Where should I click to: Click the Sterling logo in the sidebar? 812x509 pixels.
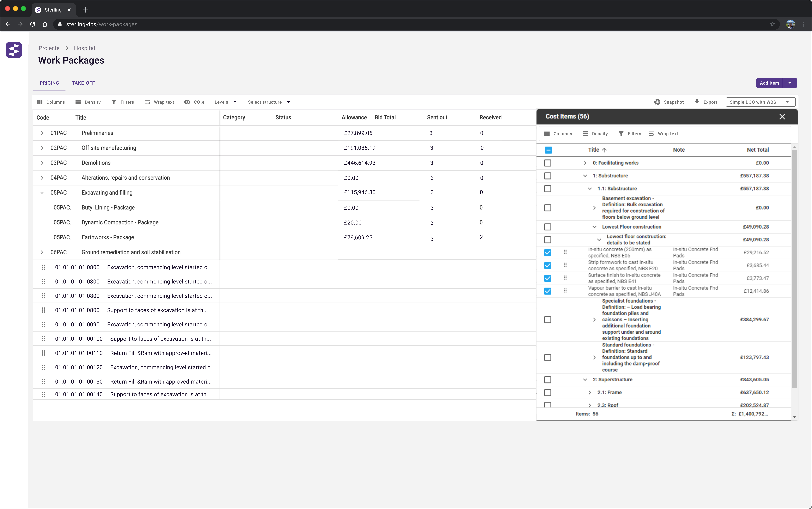point(14,50)
